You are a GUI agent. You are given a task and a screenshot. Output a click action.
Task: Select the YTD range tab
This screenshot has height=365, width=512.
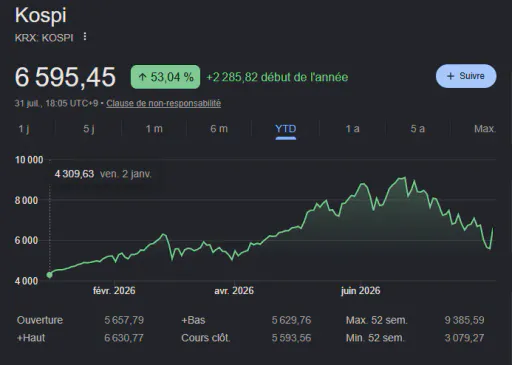coord(286,129)
